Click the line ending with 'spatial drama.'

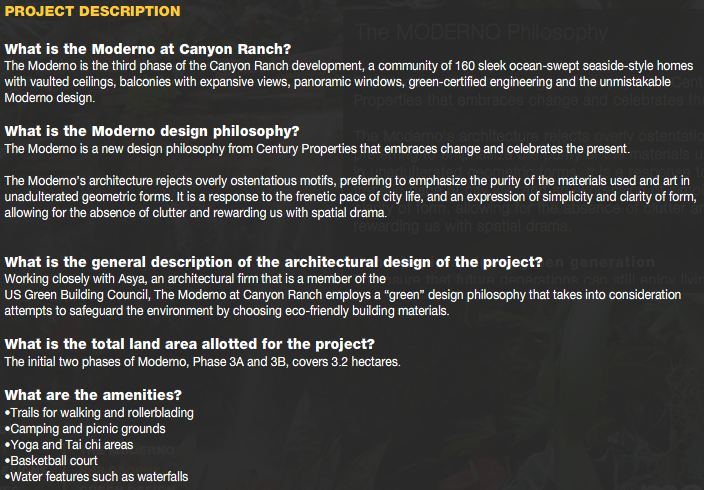click(195, 212)
